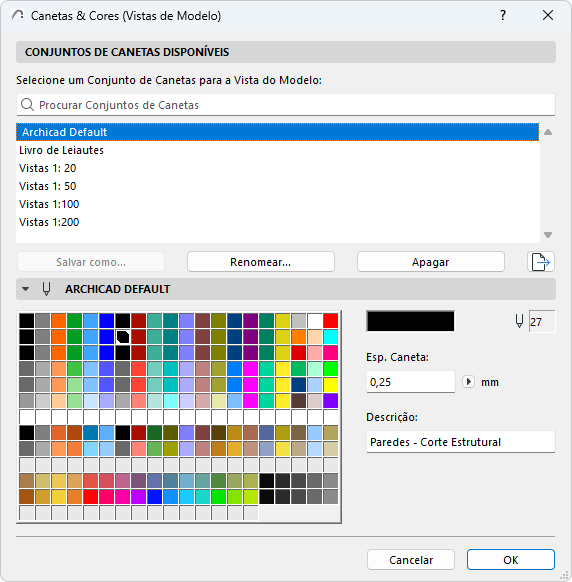Select the Vistas 1:100 pen set
This screenshot has width=572, height=582.
(277, 204)
